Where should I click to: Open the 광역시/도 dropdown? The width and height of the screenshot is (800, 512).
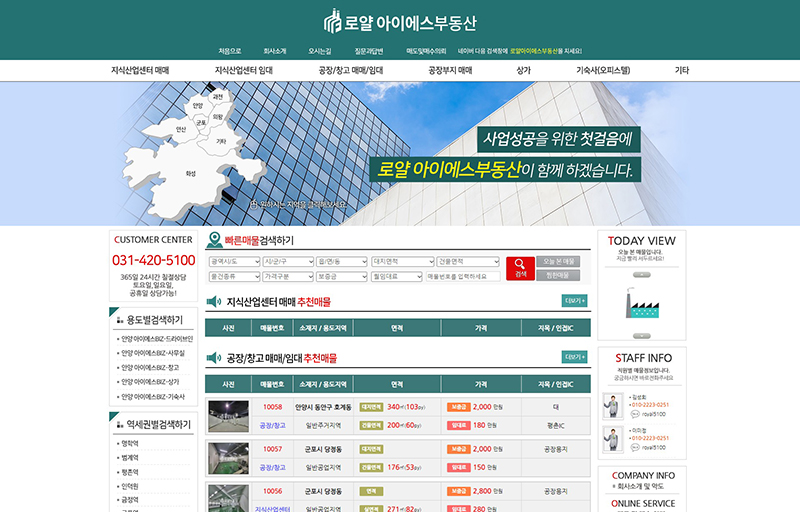(x=235, y=262)
